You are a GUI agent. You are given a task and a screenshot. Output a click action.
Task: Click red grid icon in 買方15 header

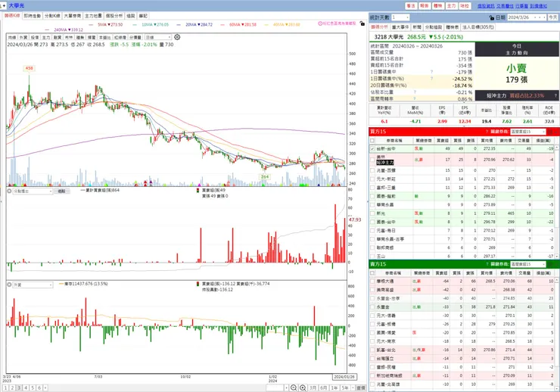(x=551, y=132)
